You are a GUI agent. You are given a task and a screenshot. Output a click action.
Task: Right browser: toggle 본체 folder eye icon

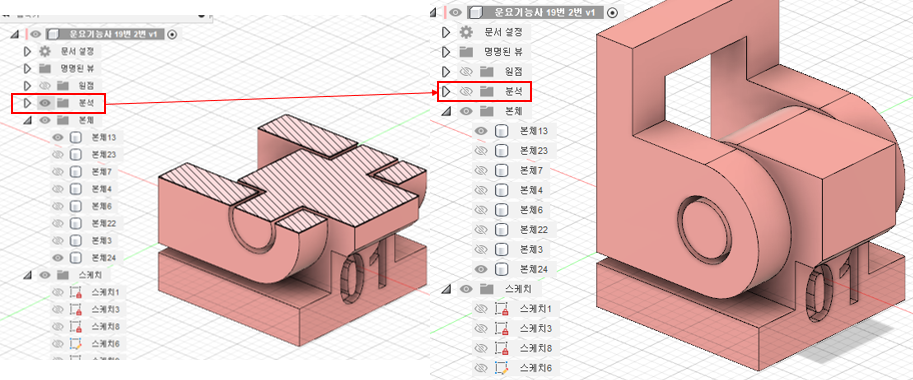(x=465, y=111)
